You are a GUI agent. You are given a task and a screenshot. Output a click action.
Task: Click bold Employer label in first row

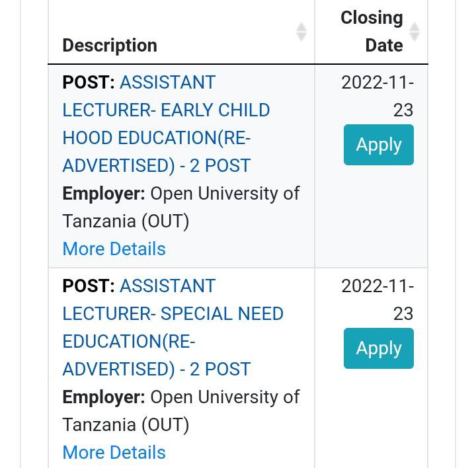click(104, 194)
